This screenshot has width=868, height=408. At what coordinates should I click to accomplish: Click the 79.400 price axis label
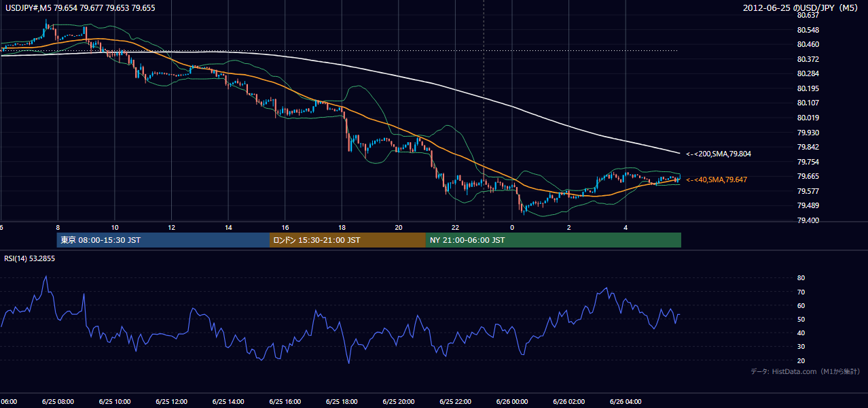[x=807, y=220]
